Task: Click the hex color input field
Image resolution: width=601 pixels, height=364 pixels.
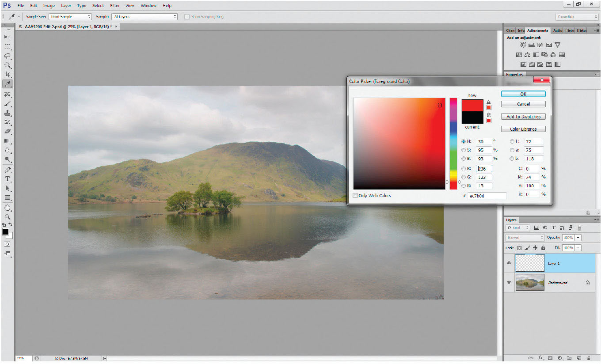Action: pyautogui.click(x=487, y=195)
